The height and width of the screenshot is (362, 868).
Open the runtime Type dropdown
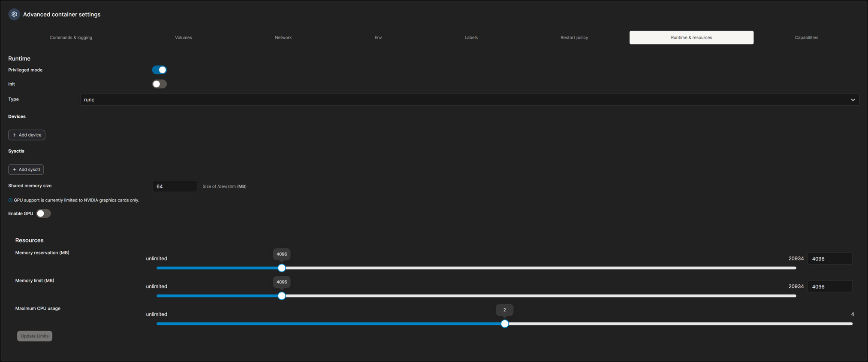pos(469,100)
